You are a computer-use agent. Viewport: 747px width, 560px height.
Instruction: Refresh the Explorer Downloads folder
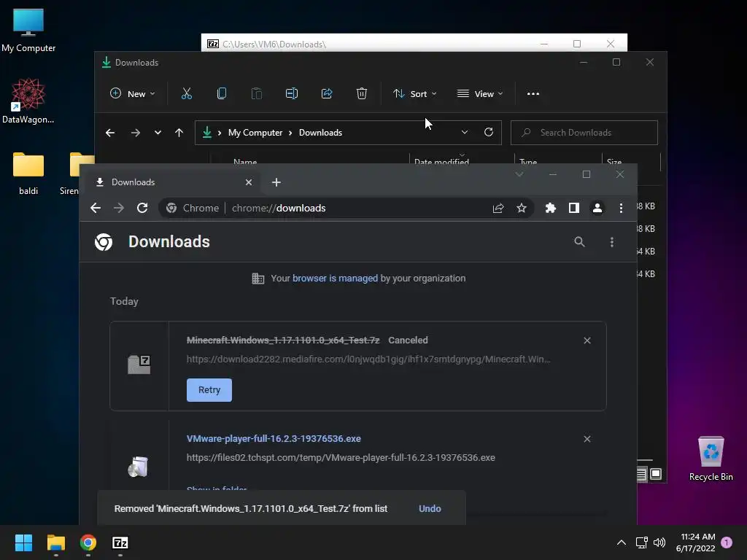click(489, 133)
